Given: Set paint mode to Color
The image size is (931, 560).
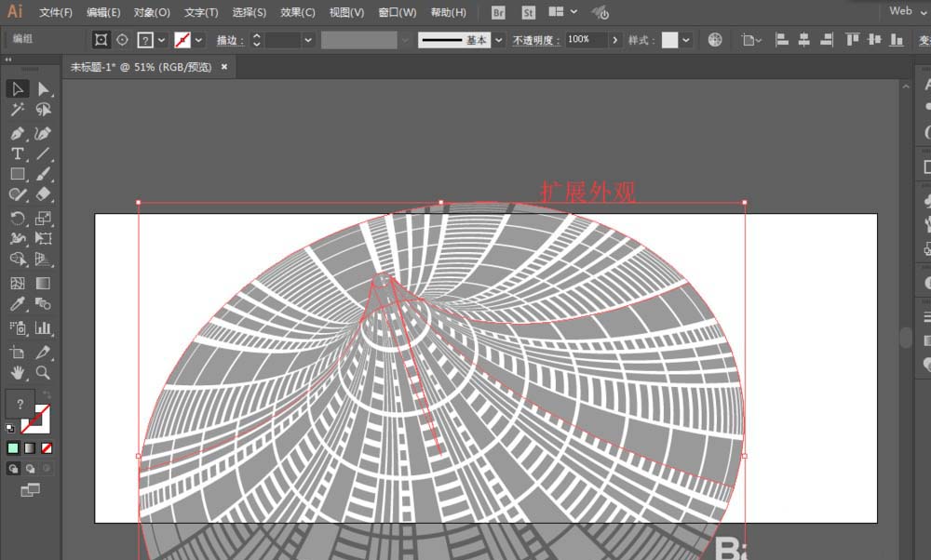Looking at the screenshot, I should point(12,447).
